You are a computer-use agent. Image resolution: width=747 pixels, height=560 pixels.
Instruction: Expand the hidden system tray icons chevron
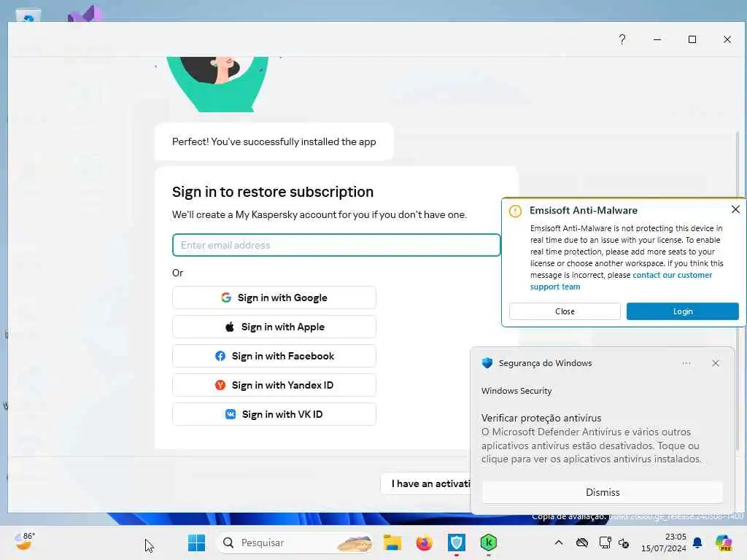coord(559,542)
